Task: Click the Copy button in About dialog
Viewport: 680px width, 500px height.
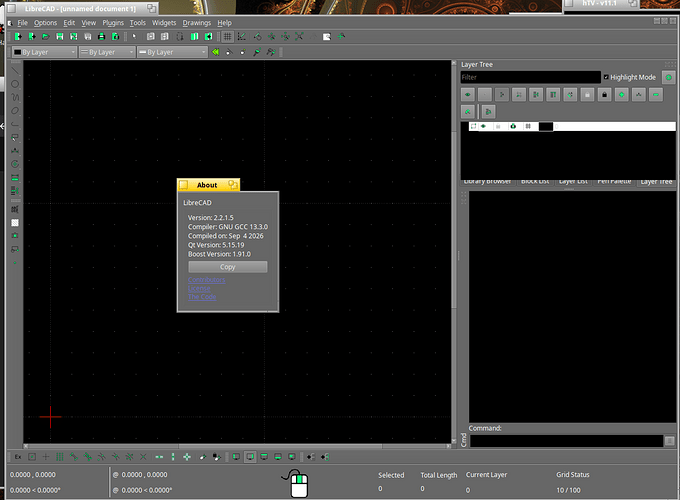Action: [228, 267]
